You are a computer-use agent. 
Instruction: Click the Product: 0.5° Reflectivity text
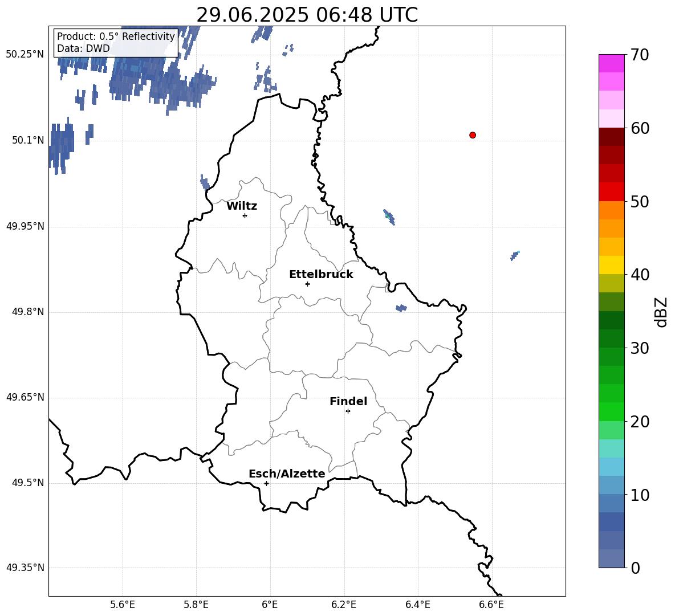click(116, 36)
